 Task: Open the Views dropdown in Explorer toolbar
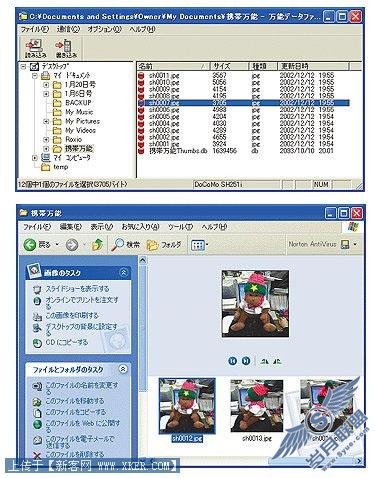199,246
